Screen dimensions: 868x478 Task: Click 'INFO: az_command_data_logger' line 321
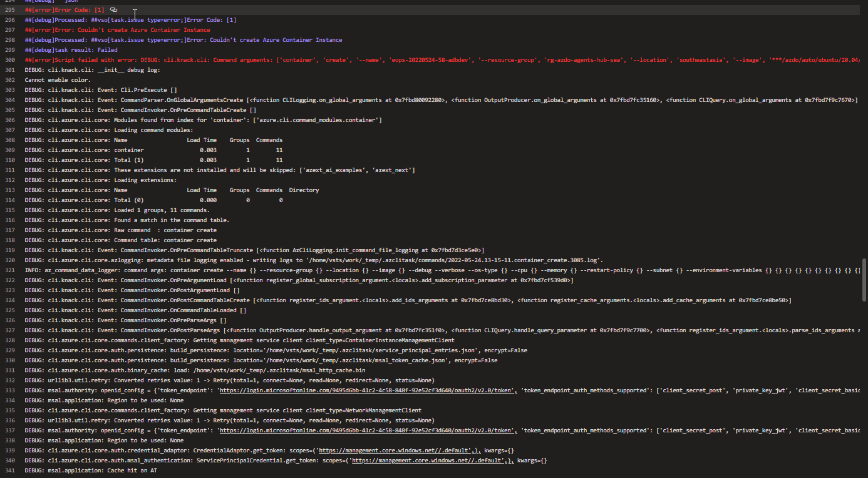tap(442, 270)
